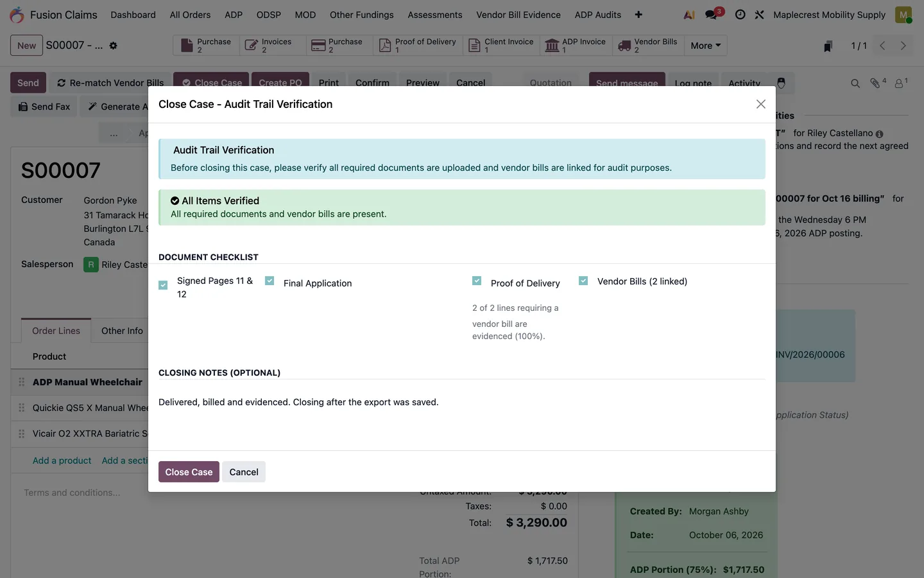The image size is (924, 578).
Task: Close the Audit Trail Verification dialog with X
Action: [x=761, y=104]
